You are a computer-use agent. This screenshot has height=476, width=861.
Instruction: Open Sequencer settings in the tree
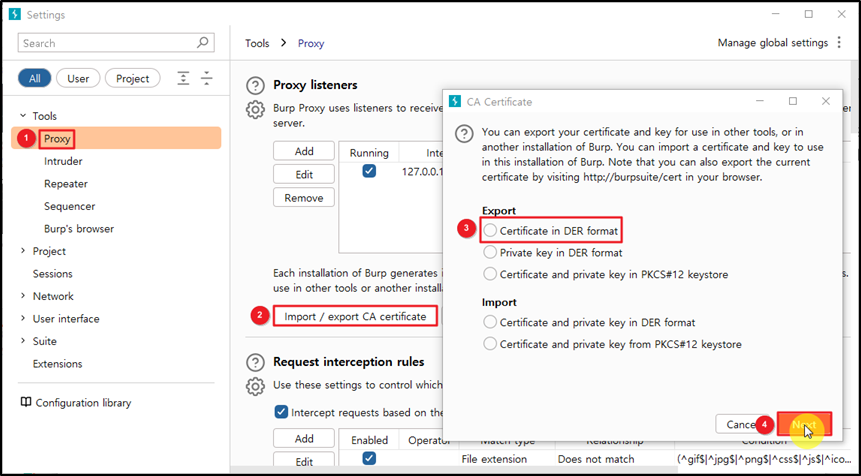tap(70, 206)
